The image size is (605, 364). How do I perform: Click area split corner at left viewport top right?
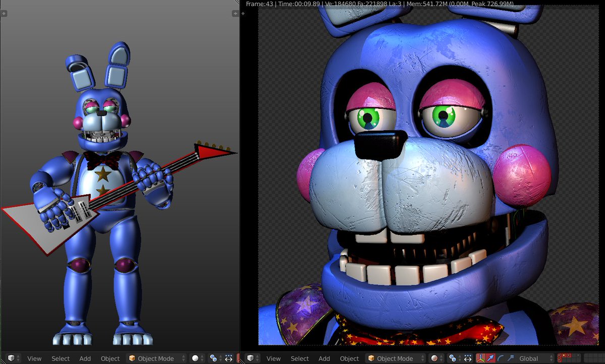[237, 3]
